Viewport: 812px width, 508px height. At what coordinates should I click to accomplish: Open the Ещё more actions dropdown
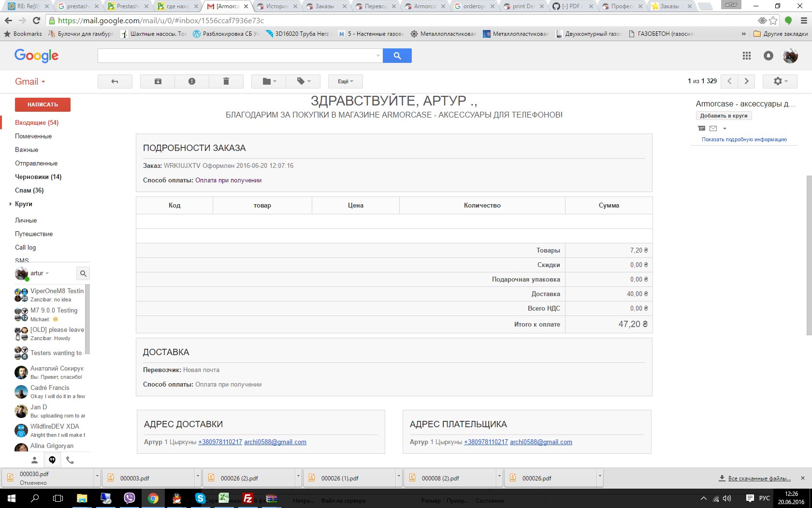345,81
